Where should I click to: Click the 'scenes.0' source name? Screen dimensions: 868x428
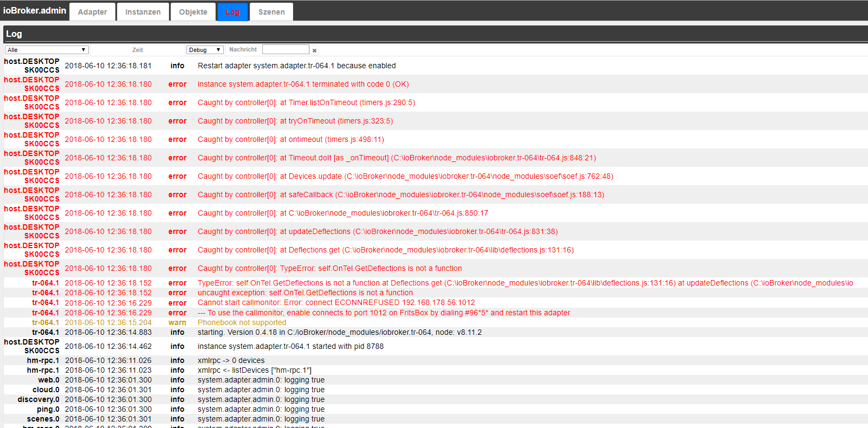coord(43,419)
